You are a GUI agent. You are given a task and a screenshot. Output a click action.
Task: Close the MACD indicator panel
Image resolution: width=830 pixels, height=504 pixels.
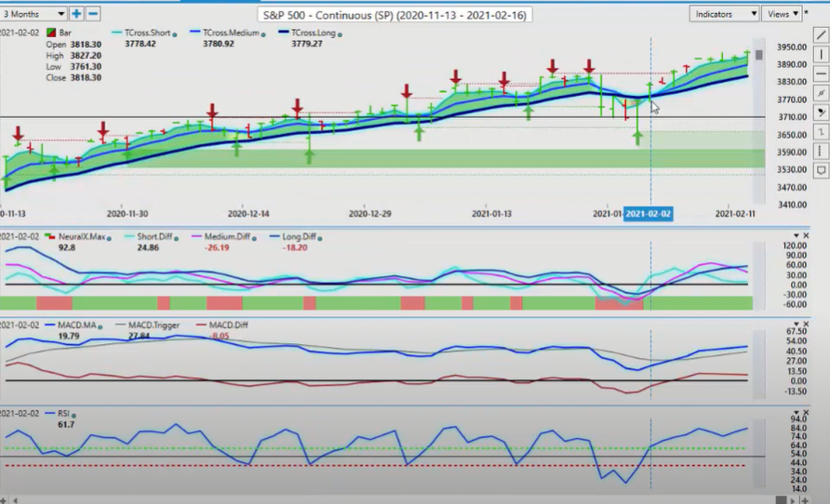[806, 324]
